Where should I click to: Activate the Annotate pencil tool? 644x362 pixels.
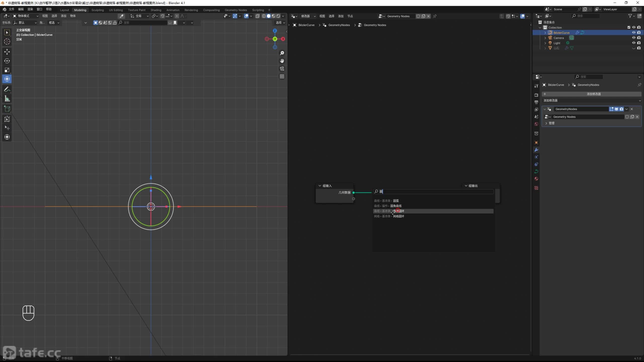(x=7, y=89)
